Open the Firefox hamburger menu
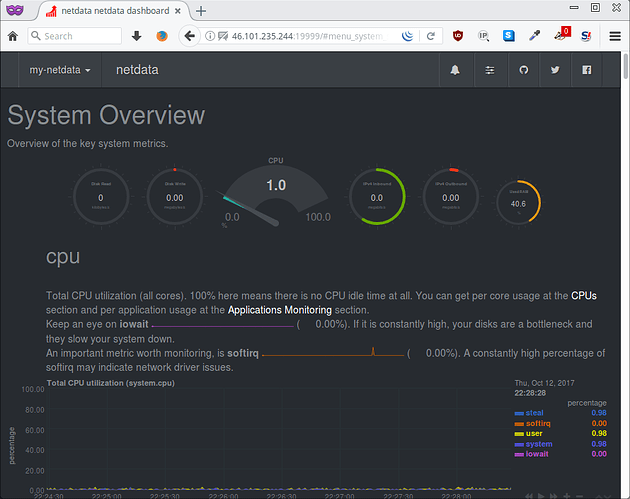 pyautogui.click(x=614, y=35)
